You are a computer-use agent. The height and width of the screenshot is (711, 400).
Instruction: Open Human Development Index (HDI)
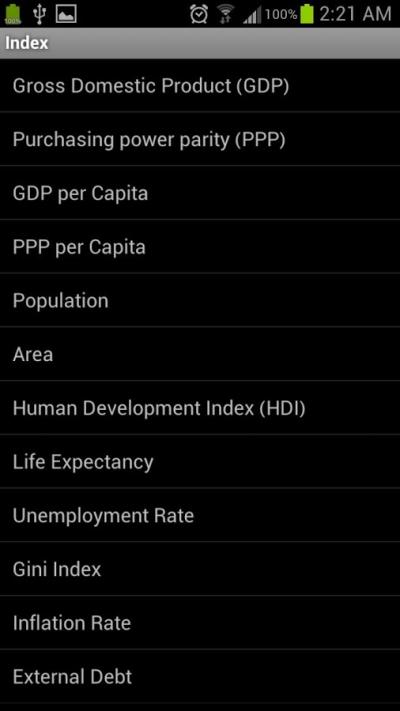pos(200,408)
